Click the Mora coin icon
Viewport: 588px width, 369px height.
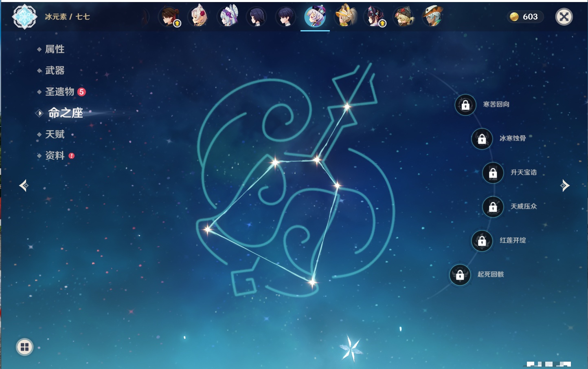pos(514,17)
